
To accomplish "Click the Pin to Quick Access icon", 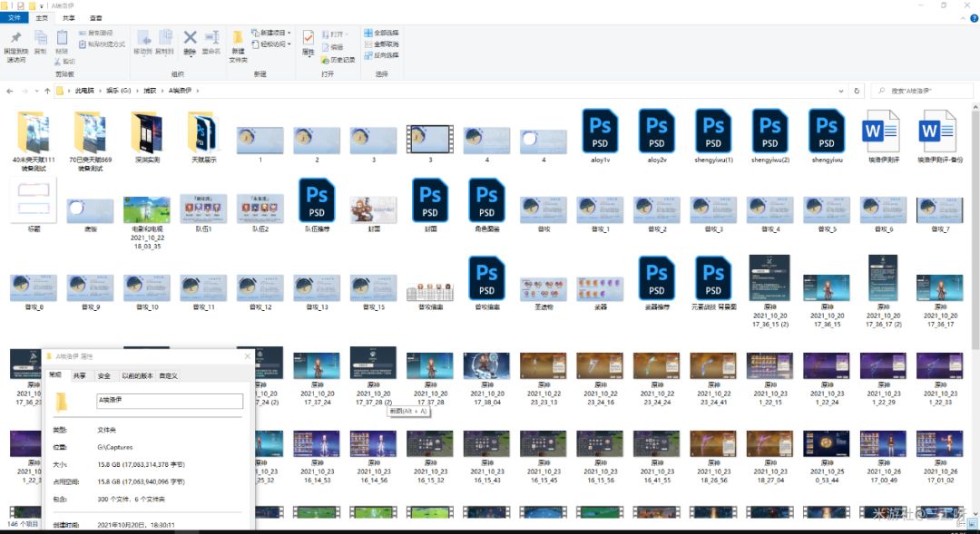I will (x=16, y=42).
